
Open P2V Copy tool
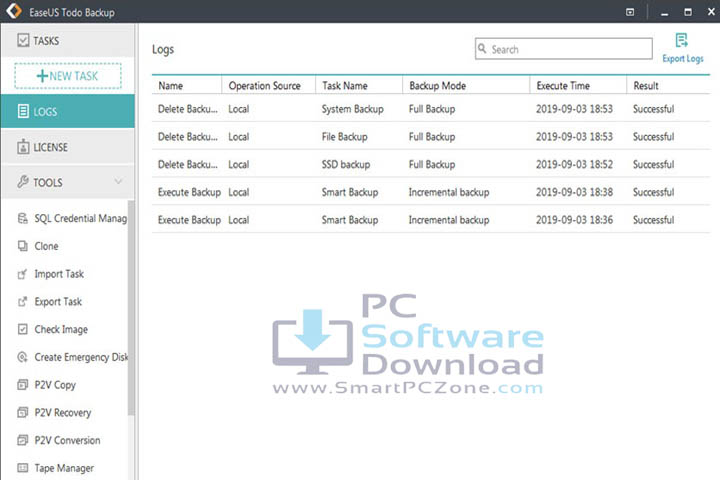click(x=55, y=385)
